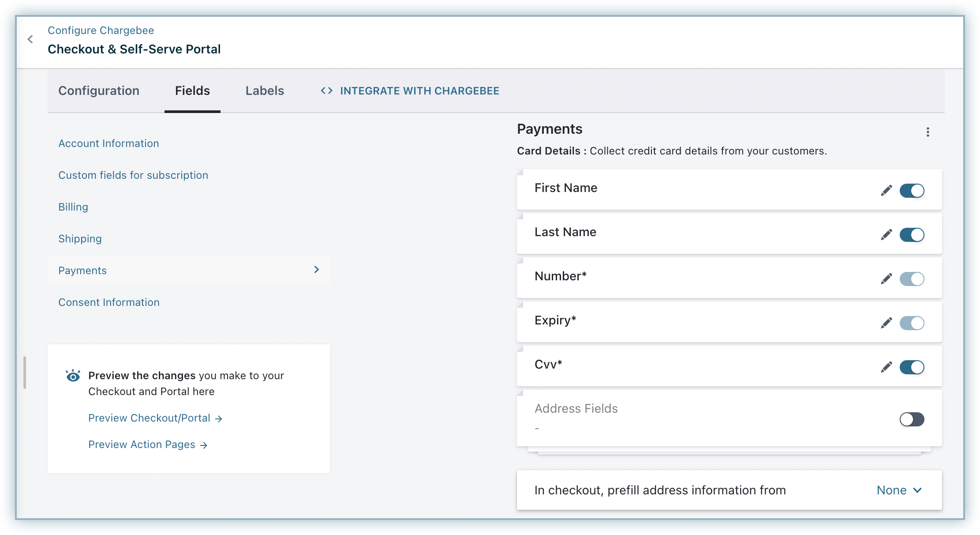Viewport: 980px width, 535px height.
Task: Select Consent Information in the sidebar
Action: [109, 302]
